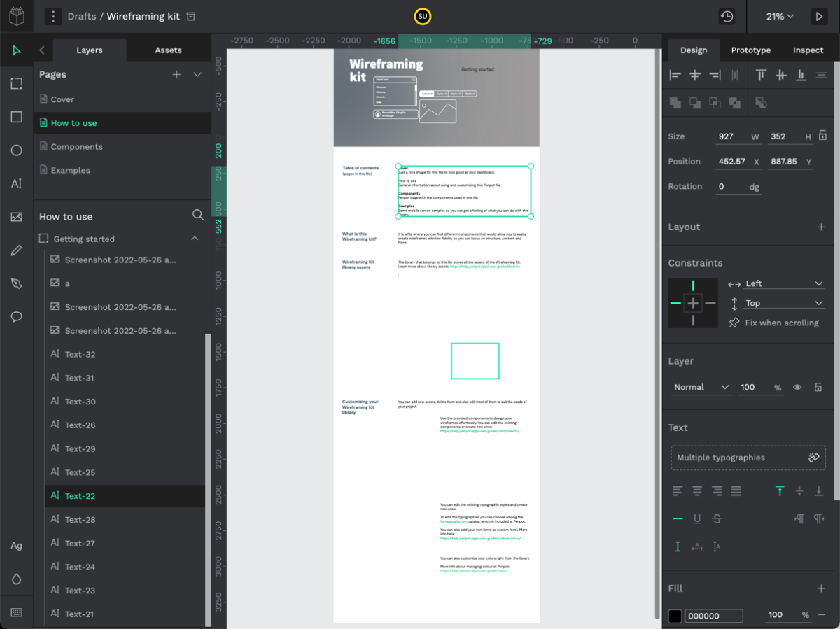
Task: Apply boolean union to shapes
Action: coord(675,103)
